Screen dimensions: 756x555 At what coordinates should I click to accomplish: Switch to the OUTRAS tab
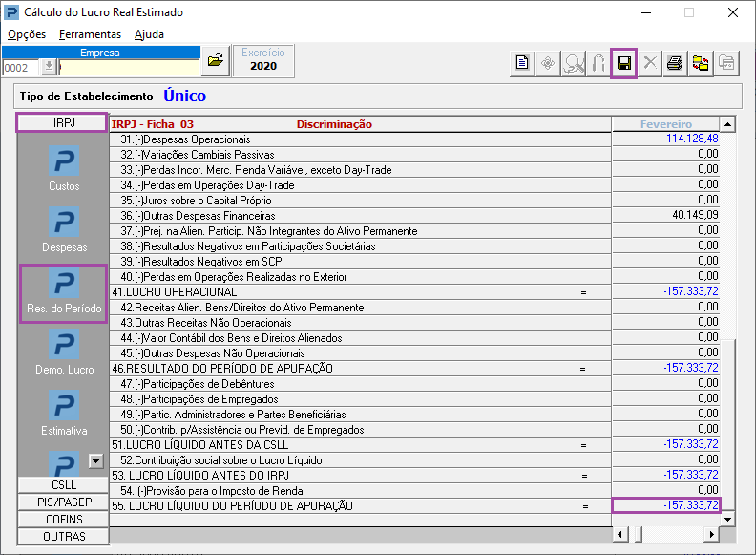coord(64,537)
